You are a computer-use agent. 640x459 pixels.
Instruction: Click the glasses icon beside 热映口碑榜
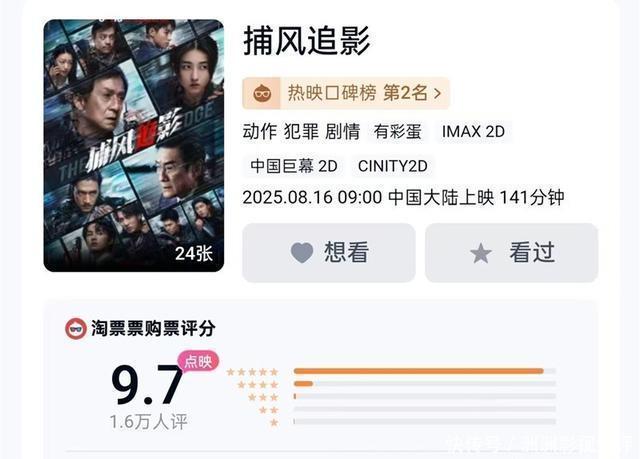pyautogui.click(x=263, y=94)
